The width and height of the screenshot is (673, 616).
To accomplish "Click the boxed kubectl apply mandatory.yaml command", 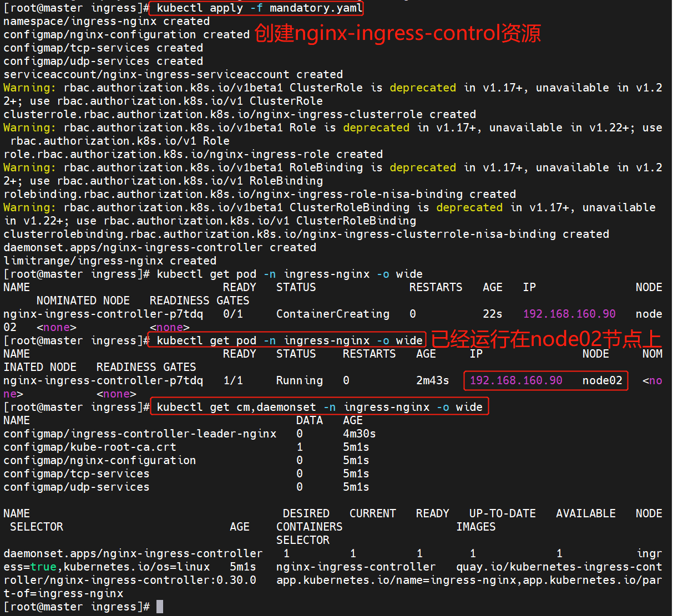I will pos(259,8).
